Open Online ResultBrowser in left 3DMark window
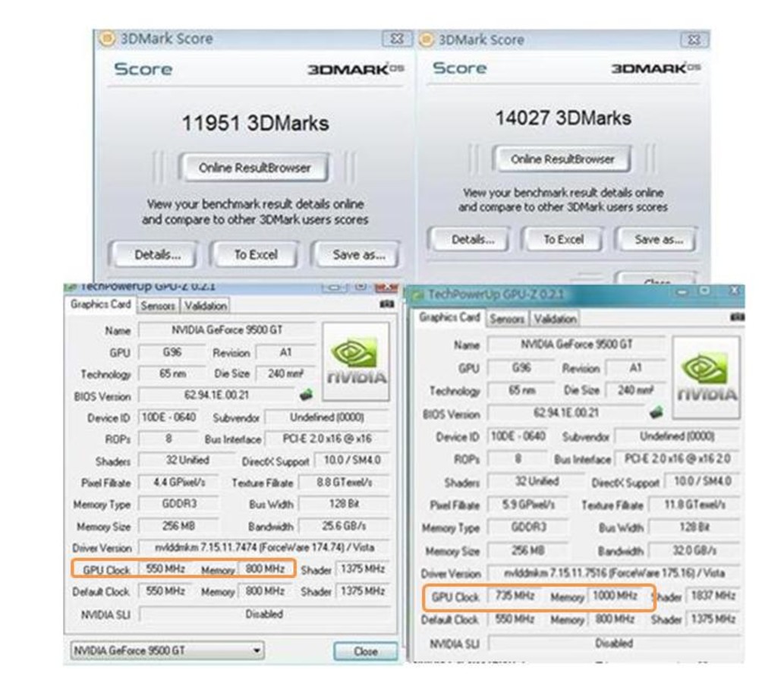This screenshot has width=784, height=683. 254,168
